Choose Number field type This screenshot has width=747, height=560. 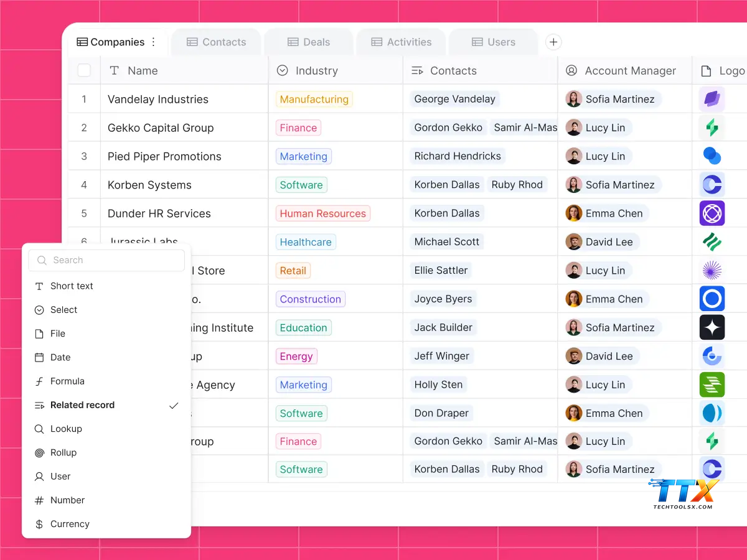tap(106, 500)
